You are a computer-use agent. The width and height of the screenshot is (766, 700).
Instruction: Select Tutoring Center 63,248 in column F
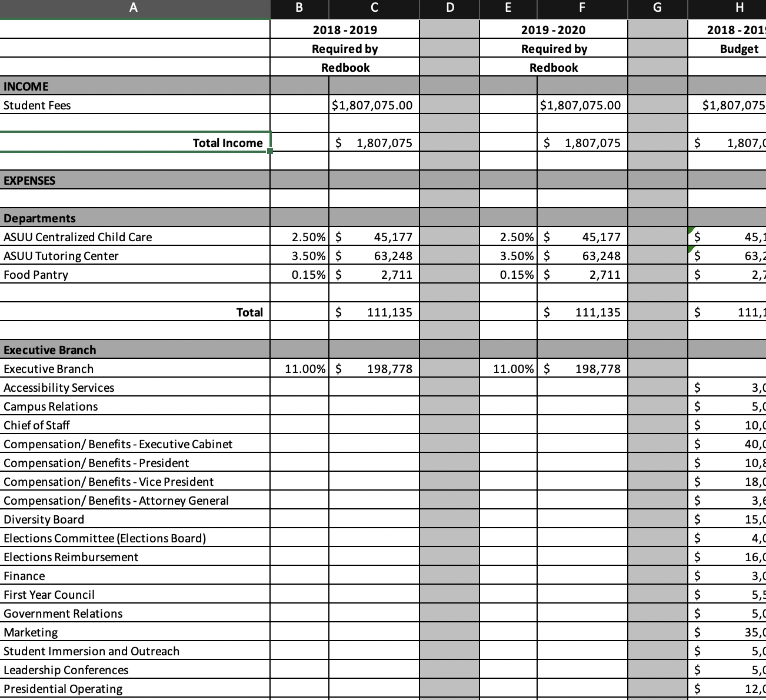click(582, 255)
